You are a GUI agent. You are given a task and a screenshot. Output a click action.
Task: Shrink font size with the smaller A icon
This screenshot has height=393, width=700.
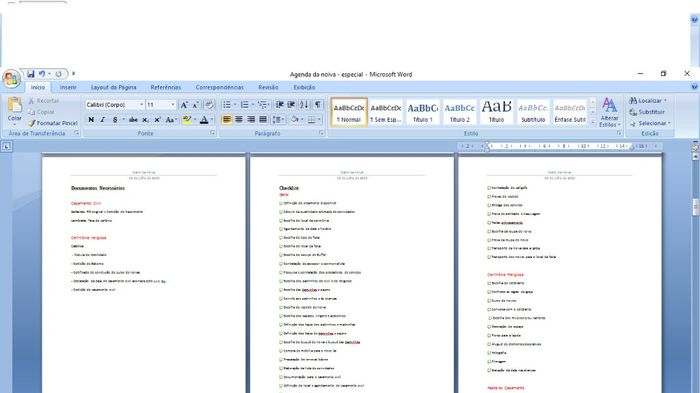[x=195, y=105]
